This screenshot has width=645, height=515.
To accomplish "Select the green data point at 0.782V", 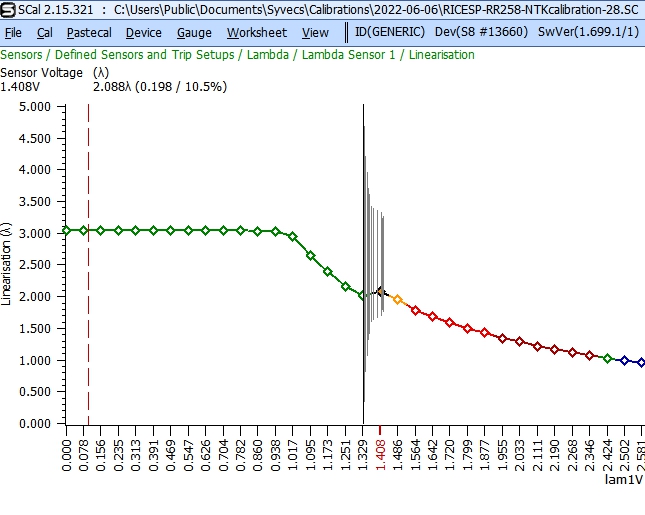I will pyautogui.click(x=241, y=230).
